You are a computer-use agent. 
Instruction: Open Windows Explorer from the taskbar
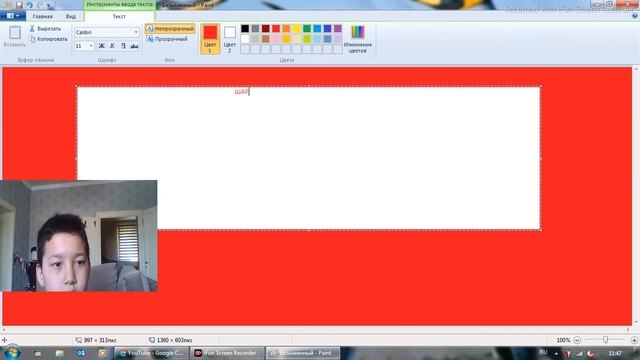60,353
